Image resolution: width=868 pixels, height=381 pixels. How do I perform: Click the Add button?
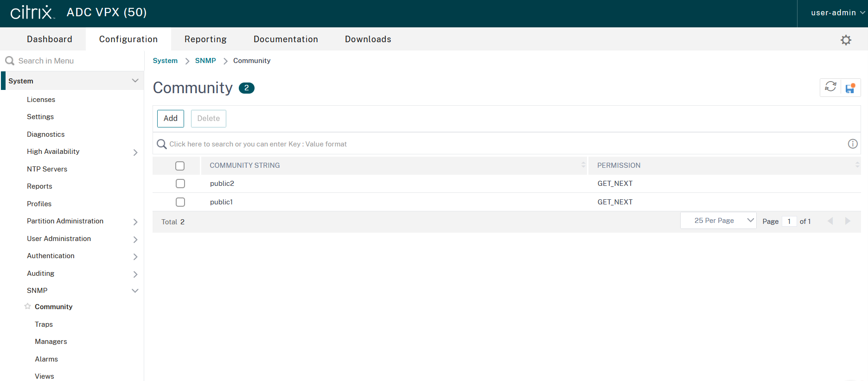click(x=170, y=119)
